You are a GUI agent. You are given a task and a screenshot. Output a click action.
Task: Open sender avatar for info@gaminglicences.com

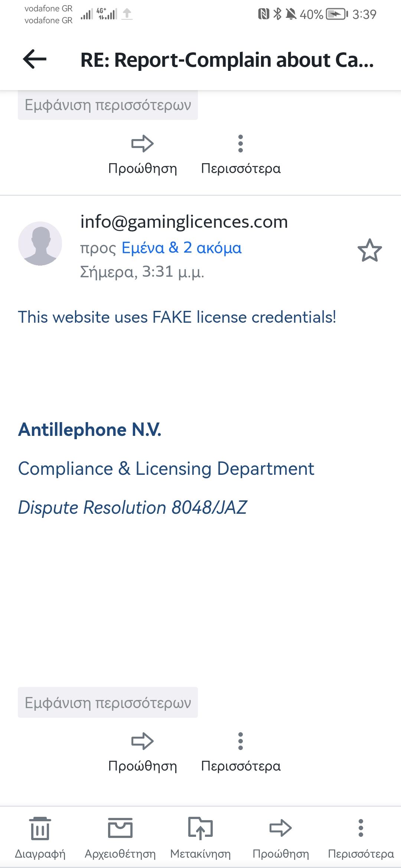tap(40, 243)
